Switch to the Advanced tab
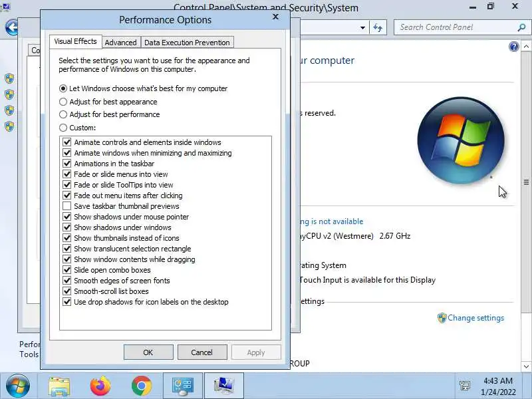 coord(120,43)
